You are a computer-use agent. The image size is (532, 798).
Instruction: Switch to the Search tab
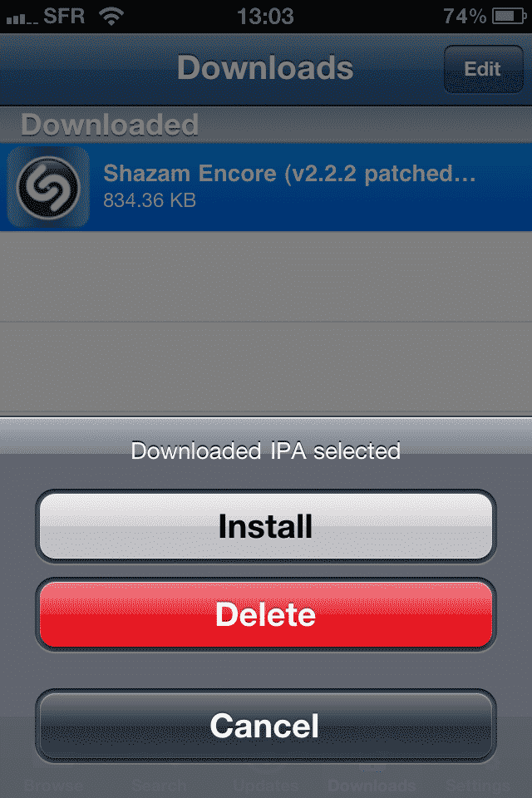160,784
